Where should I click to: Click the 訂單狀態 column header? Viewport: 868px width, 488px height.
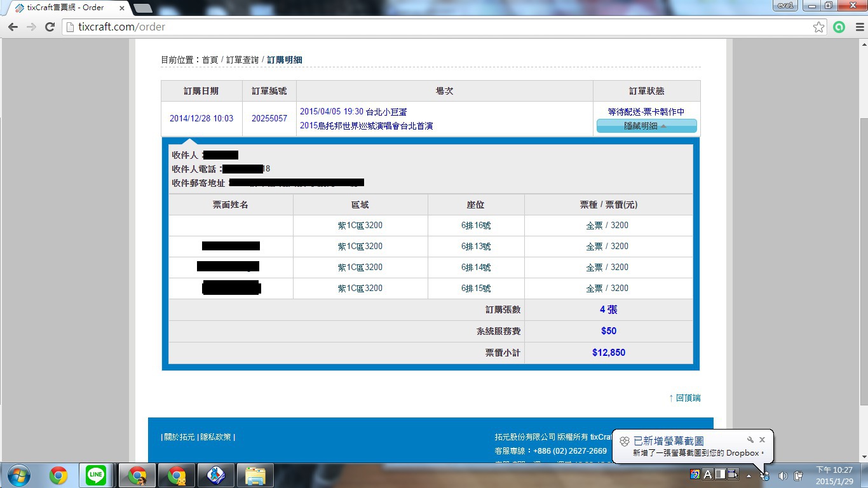[x=646, y=91]
